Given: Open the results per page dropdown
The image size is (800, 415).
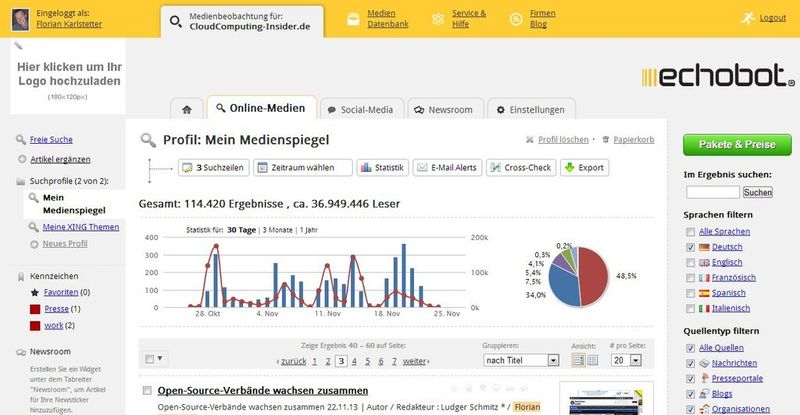Looking at the screenshot, I should click(x=626, y=360).
